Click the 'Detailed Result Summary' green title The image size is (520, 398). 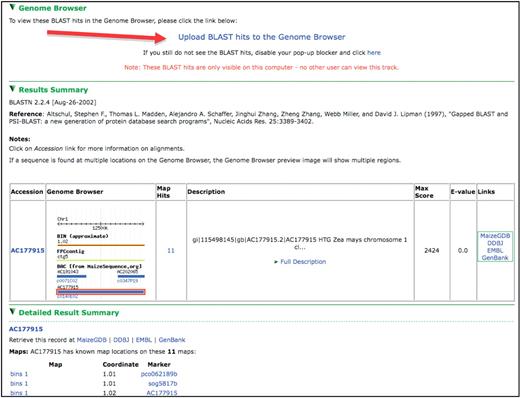point(69,312)
